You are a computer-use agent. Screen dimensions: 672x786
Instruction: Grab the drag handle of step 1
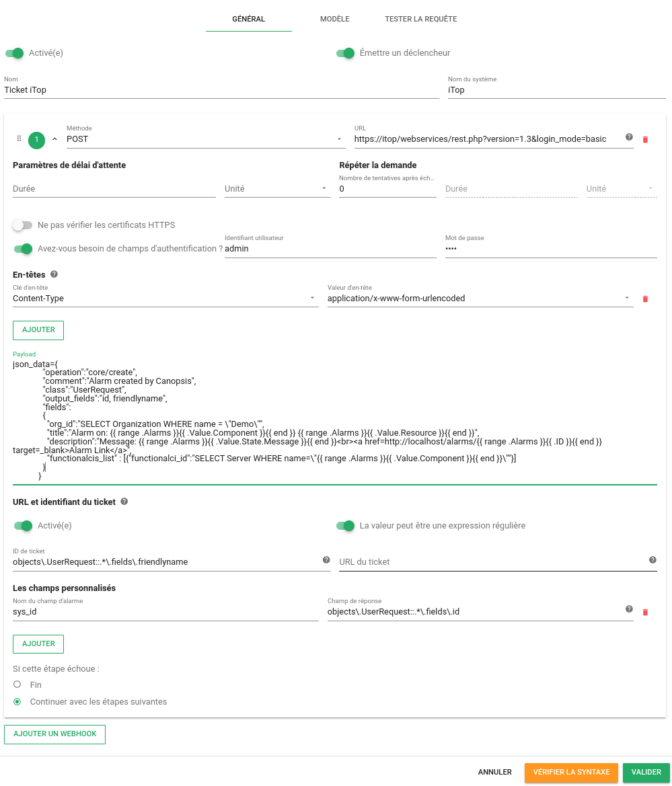point(19,139)
